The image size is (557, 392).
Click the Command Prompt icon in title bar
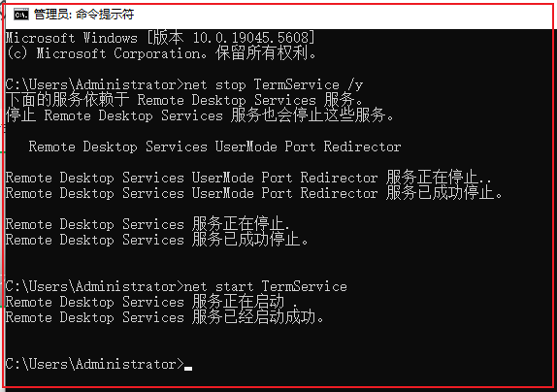pos(21,15)
